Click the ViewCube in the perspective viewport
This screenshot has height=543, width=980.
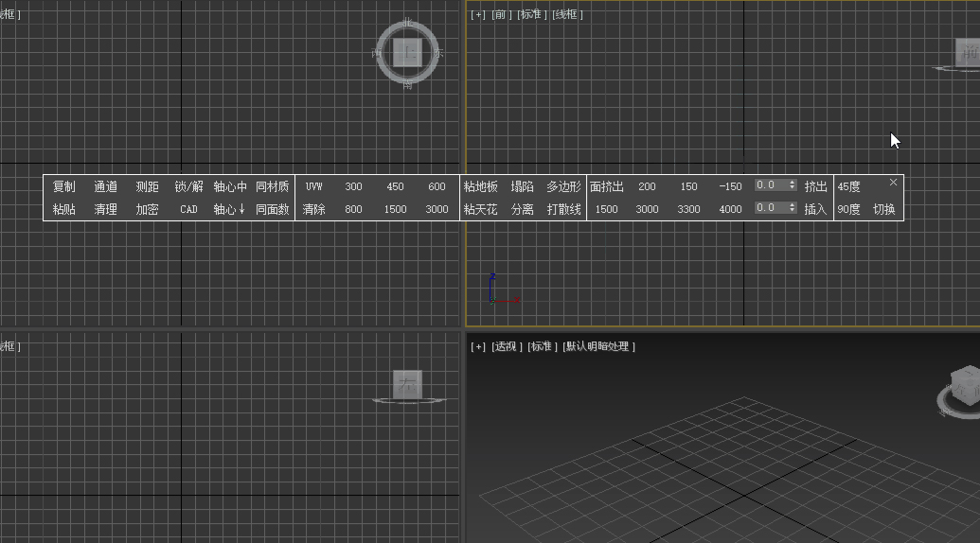click(x=964, y=388)
